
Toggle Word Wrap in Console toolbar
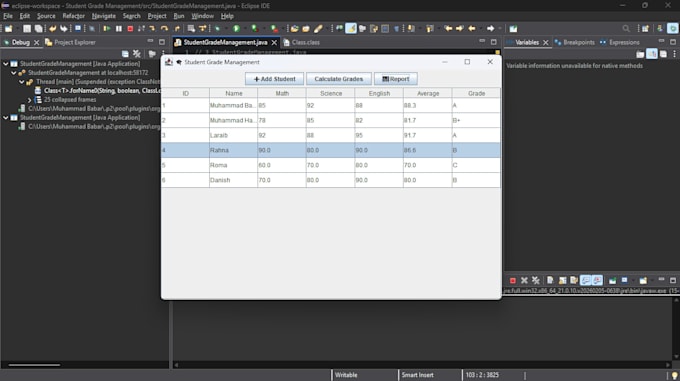(574, 280)
